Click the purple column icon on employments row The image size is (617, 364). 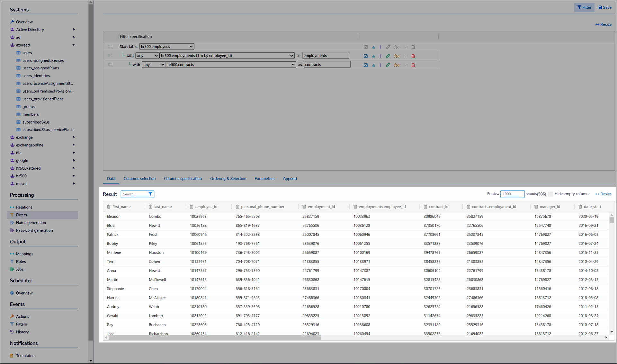(380, 56)
